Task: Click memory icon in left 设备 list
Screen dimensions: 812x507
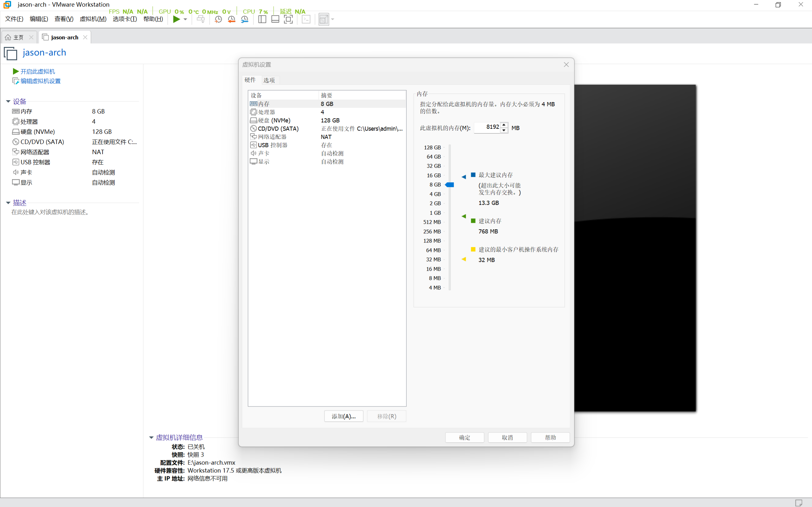Action: (x=16, y=111)
